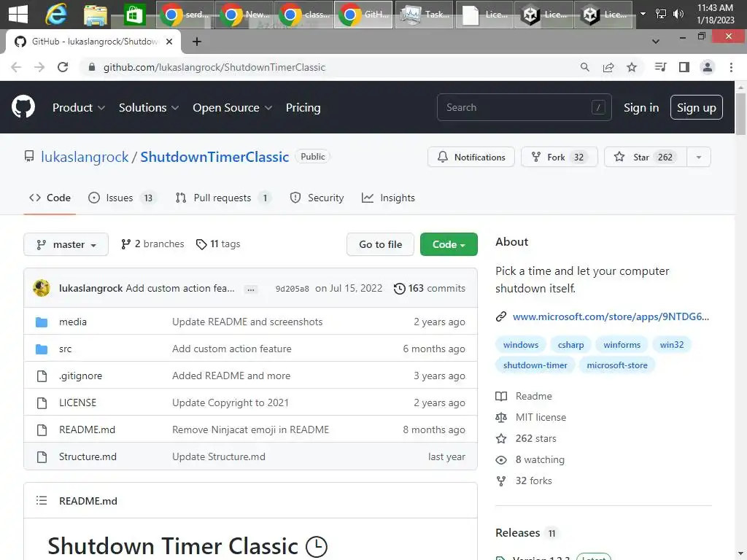
Task: Open Chrome side panel icon
Action: (684, 67)
